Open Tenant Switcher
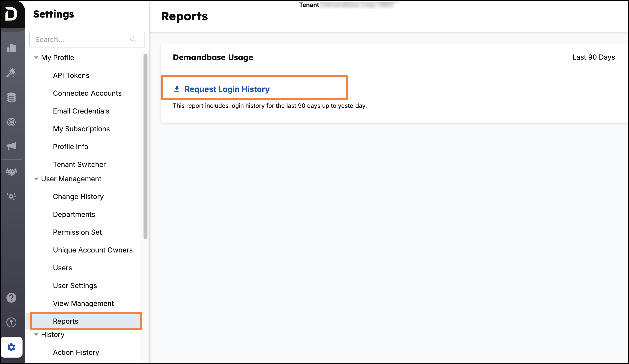This screenshot has height=364, width=629. 79,164
